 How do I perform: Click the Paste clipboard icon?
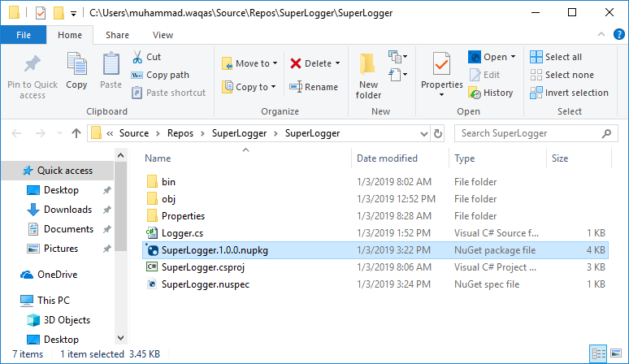111,63
